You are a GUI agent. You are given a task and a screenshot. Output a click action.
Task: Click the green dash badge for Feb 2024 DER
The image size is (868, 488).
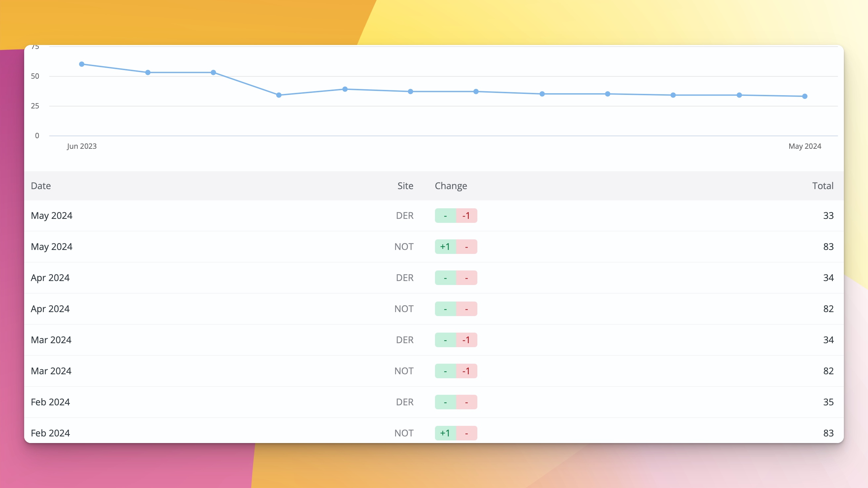pos(445,402)
